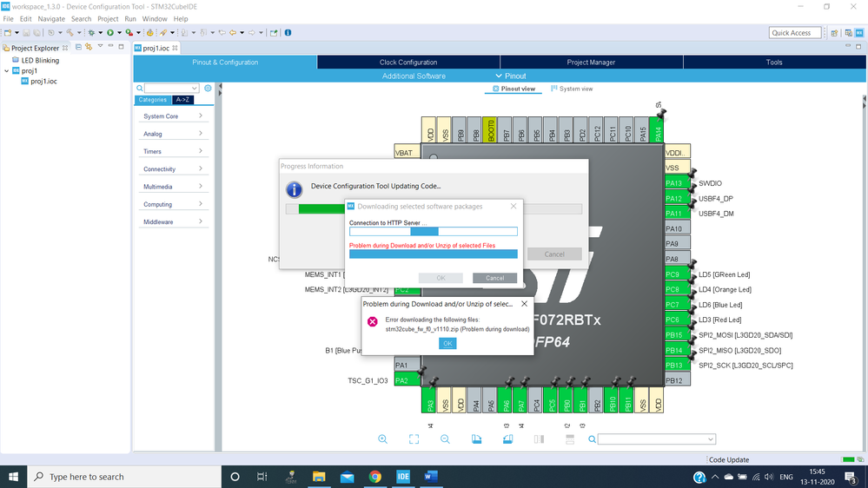Image resolution: width=868 pixels, height=488 pixels.
Task: Click the Open Perspective icon near Quick Access
Action: pyautogui.click(x=834, y=33)
